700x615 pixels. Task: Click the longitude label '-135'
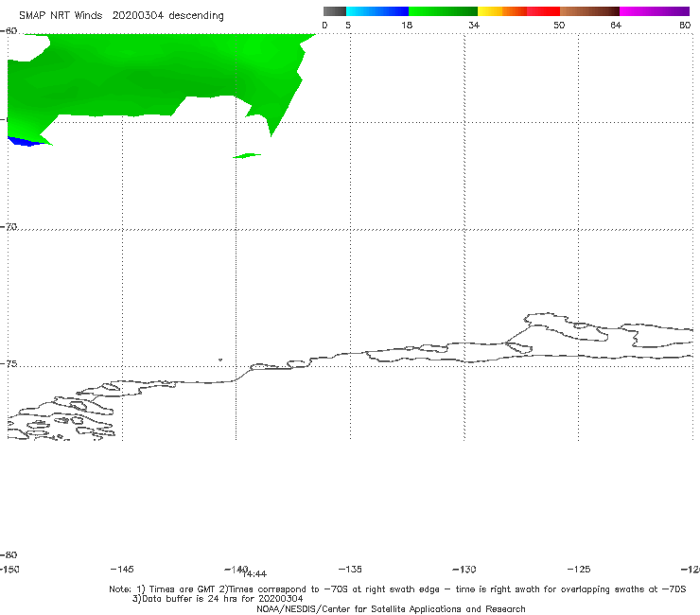point(350,570)
